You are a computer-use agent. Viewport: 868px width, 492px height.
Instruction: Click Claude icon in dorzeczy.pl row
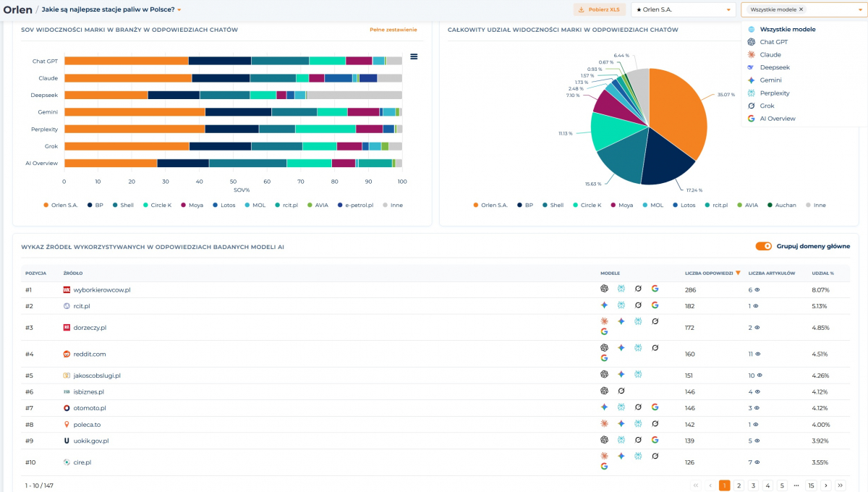point(604,321)
